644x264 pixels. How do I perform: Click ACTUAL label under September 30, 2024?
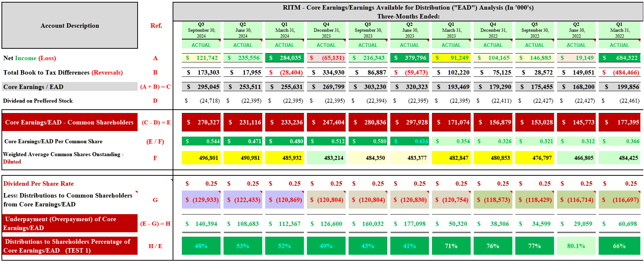pos(201,45)
